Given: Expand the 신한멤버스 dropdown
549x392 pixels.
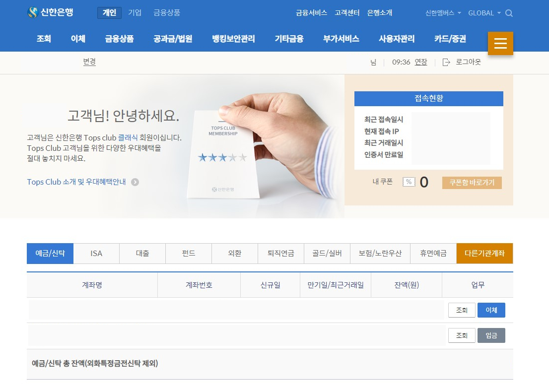Looking at the screenshot, I should point(443,13).
